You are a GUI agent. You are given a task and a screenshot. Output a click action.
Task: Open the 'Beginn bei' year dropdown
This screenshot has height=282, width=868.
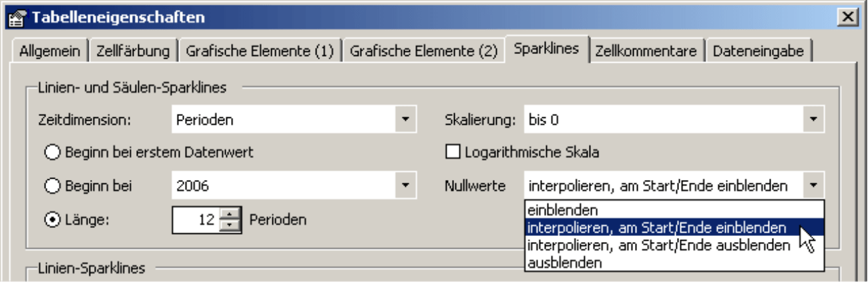click(x=405, y=186)
